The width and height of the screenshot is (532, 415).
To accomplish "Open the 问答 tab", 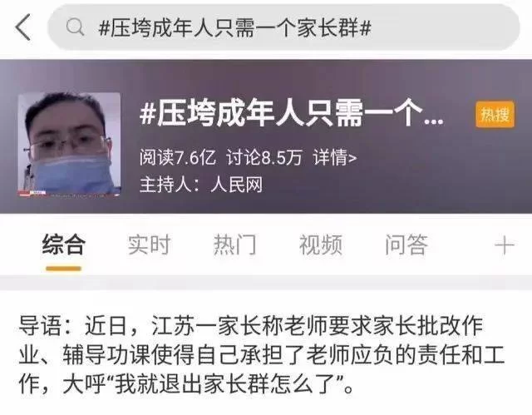I will [406, 245].
